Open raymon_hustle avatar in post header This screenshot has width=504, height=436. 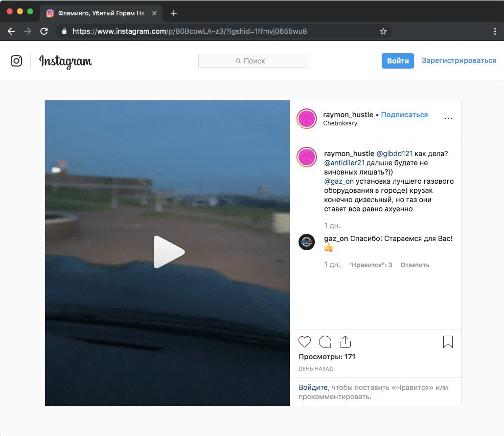(307, 119)
